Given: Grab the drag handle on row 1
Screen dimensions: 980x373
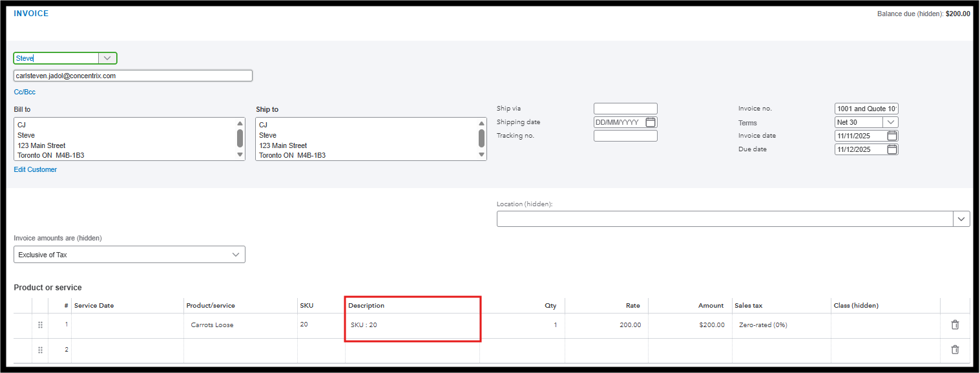Looking at the screenshot, I should coord(40,325).
